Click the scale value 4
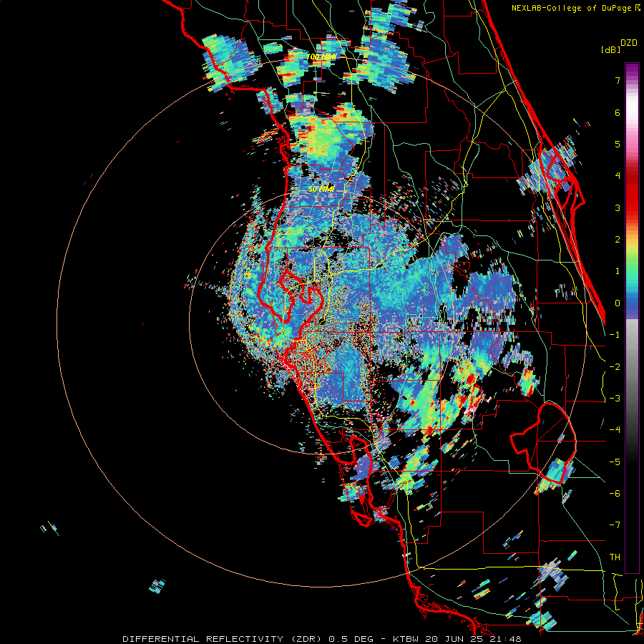This screenshot has width=644, height=644. 618,176
